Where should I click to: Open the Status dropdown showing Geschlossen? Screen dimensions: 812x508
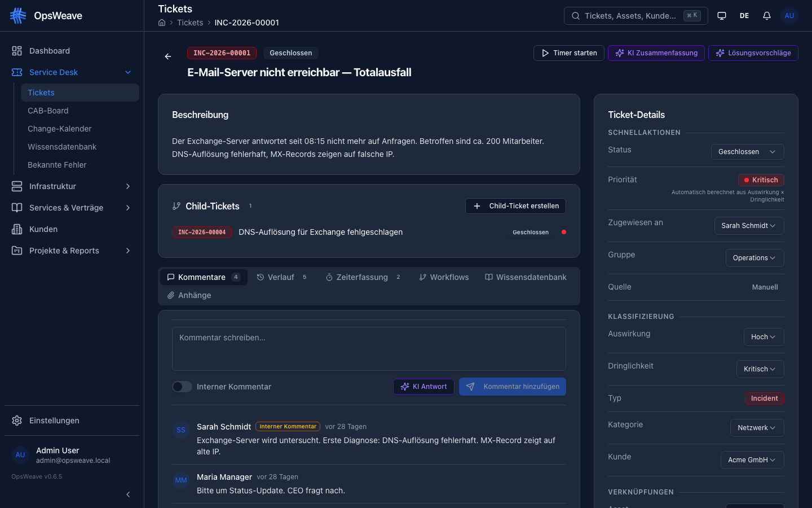click(x=747, y=152)
